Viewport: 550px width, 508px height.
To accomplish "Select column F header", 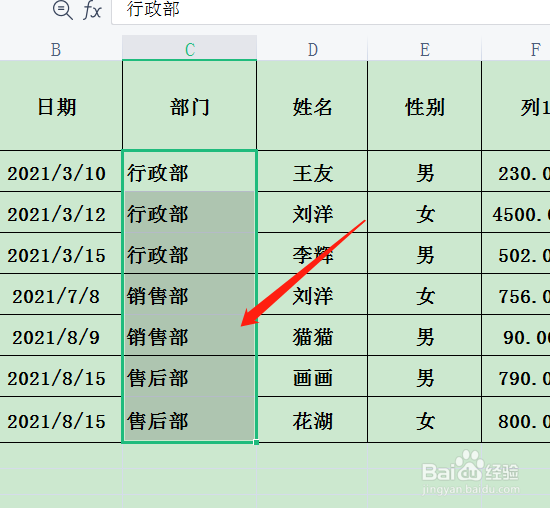I will tap(516, 49).
